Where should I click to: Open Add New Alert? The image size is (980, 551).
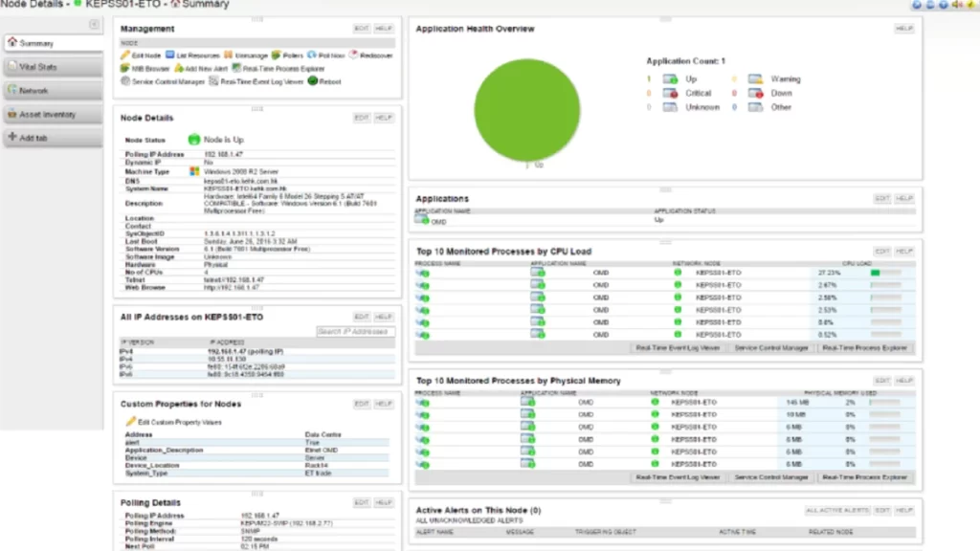click(199, 69)
